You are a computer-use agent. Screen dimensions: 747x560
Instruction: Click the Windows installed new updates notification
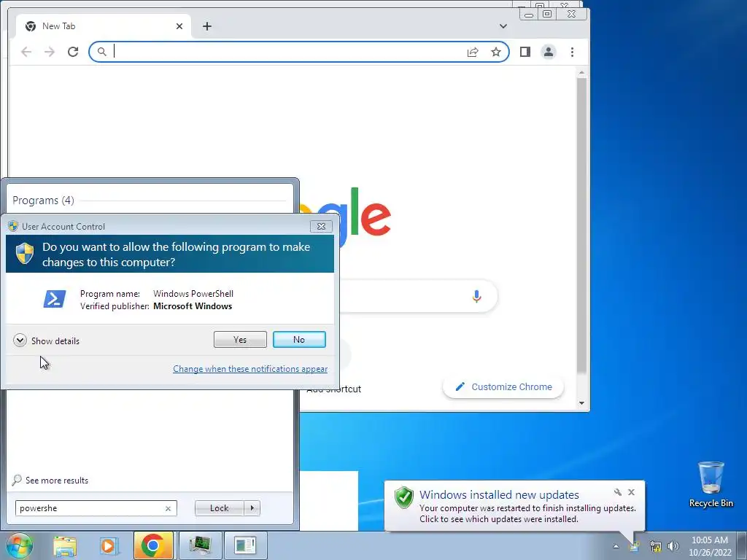click(514, 506)
